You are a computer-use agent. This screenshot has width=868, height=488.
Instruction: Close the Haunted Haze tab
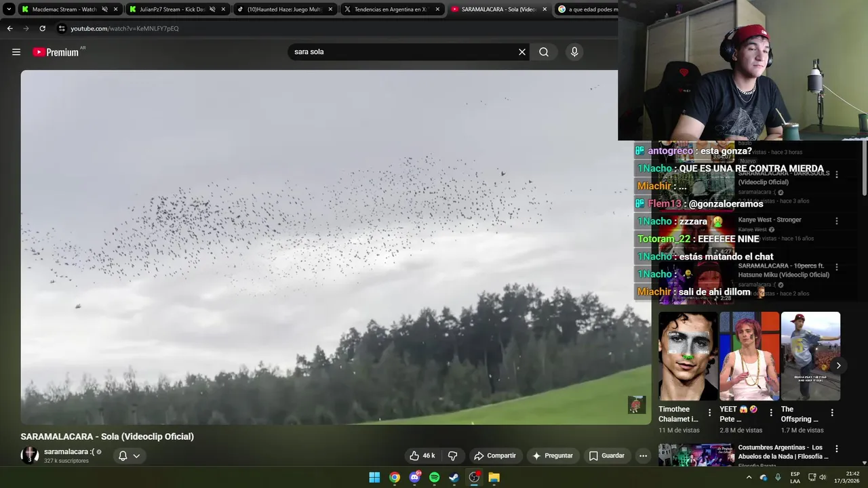coord(330,9)
